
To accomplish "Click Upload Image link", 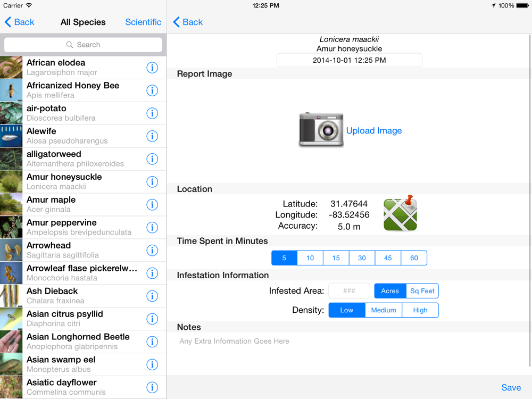I will pyautogui.click(x=374, y=131).
